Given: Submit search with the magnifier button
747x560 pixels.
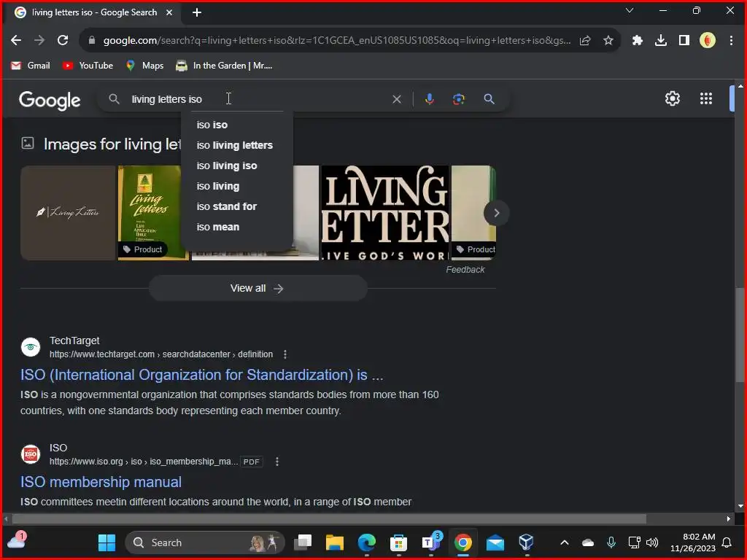Looking at the screenshot, I should pos(489,99).
